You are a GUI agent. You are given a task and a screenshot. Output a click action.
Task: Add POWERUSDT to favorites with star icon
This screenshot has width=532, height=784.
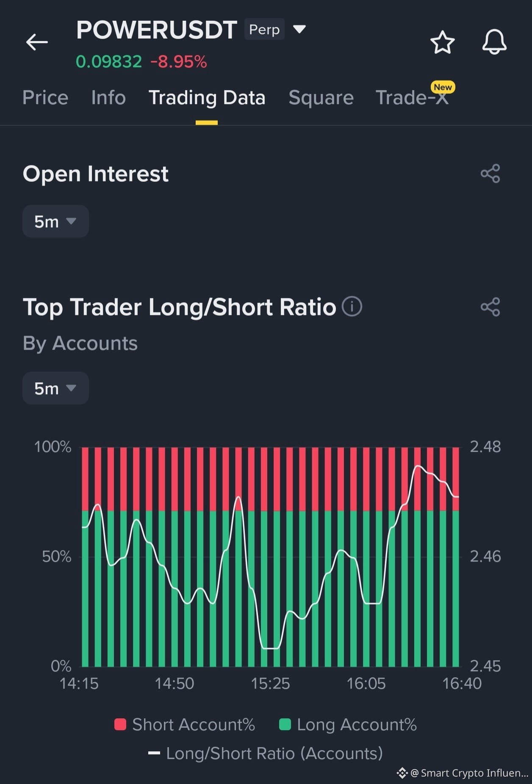(442, 42)
